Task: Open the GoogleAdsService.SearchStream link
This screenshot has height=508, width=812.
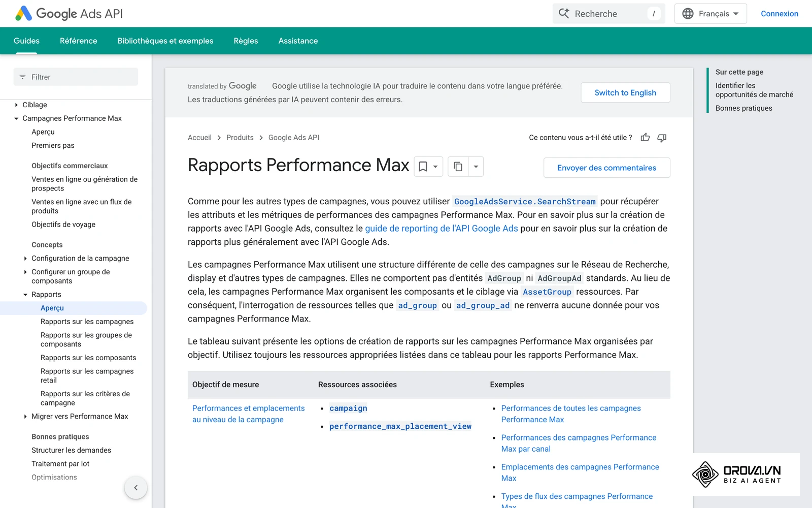Action: (525, 202)
